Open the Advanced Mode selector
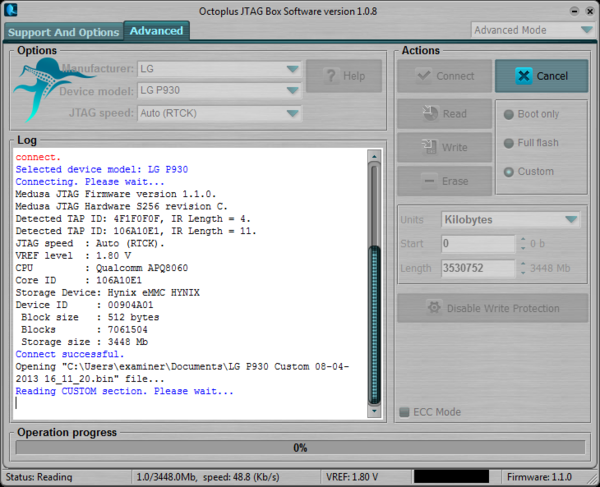Image resolution: width=600 pixels, height=487 pixels. point(531,30)
